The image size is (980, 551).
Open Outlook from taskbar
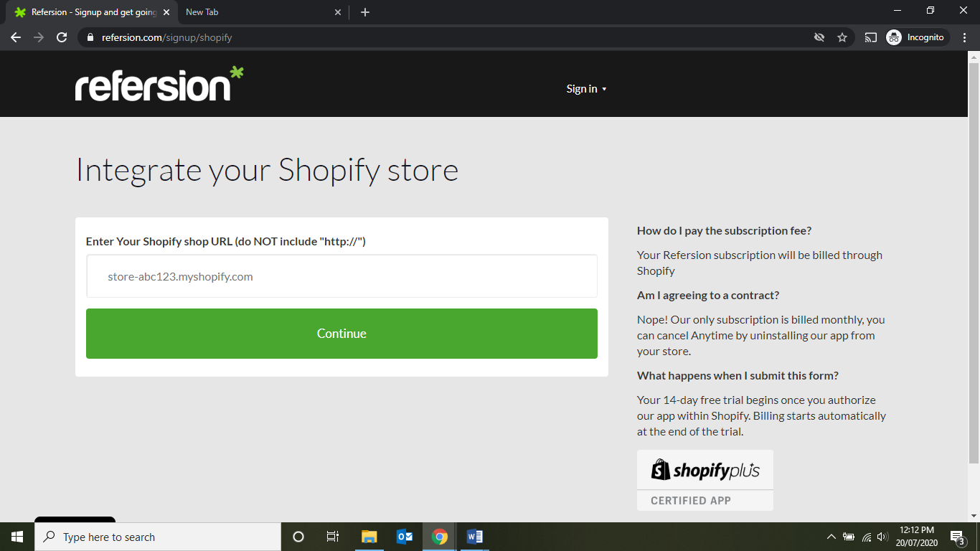(404, 537)
